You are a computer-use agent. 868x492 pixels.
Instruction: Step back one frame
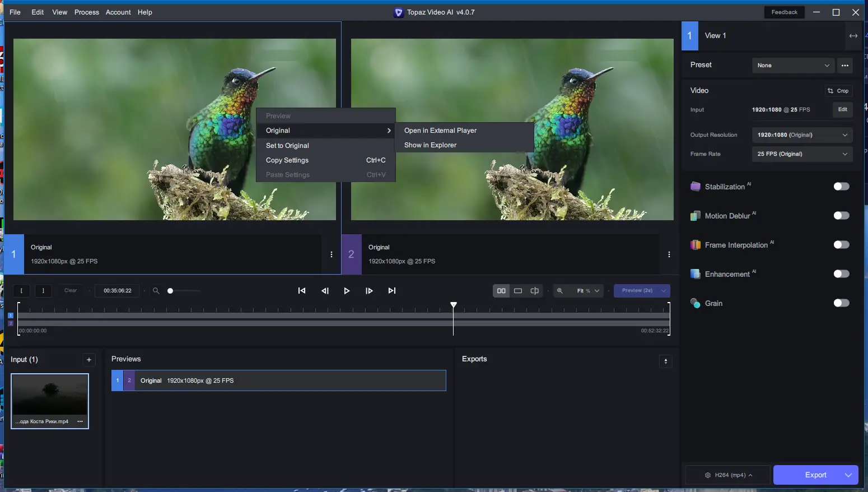[x=325, y=291]
